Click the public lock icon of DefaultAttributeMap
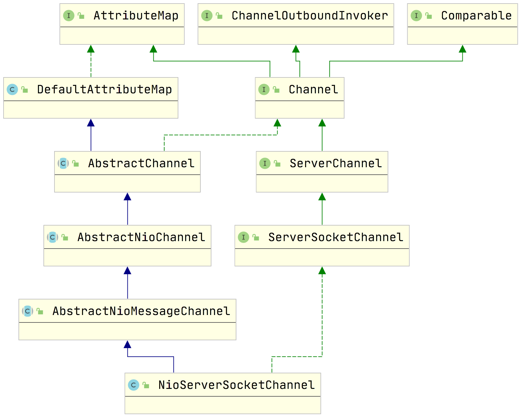The width and height of the screenshot is (524, 420). pos(25,89)
